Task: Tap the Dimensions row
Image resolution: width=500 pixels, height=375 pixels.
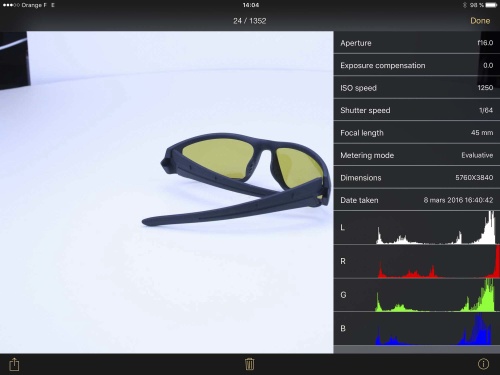Action: click(x=417, y=178)
